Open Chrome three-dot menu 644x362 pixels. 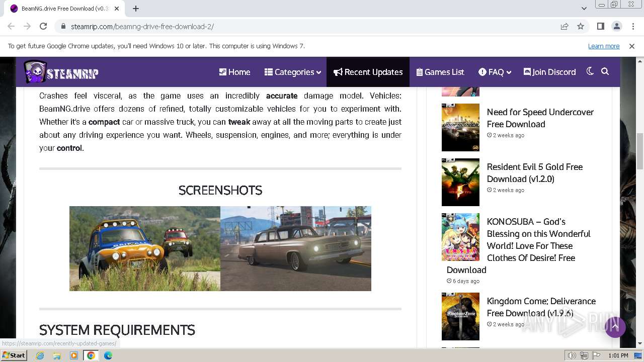(x=632, y=26)
